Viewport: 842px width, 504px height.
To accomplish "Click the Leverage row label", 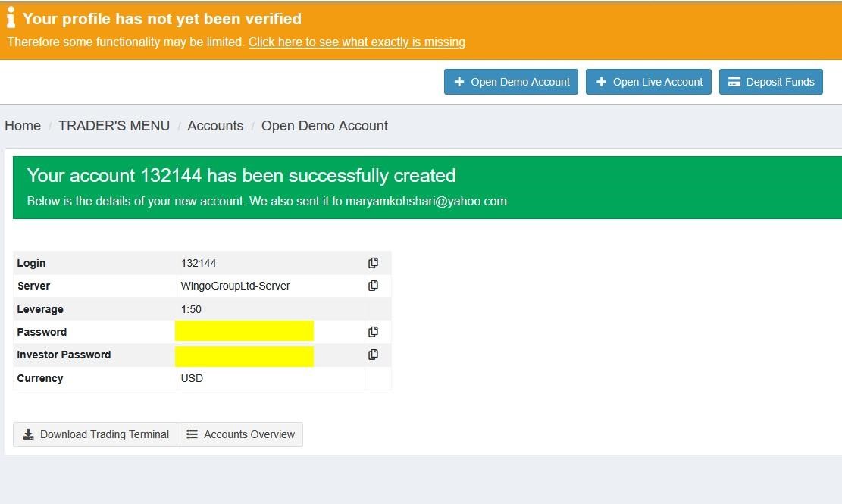I will pyautogui.click(x=40, y=309).
